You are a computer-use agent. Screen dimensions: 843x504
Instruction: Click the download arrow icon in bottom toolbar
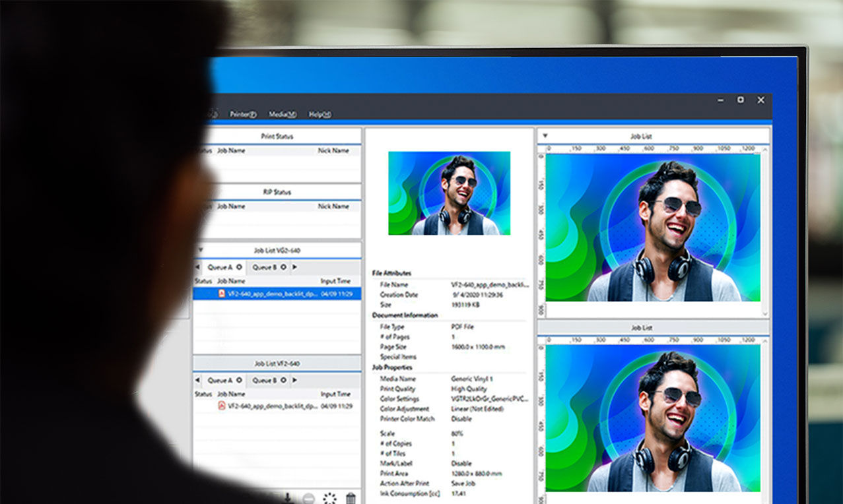[x=287, y=498]
